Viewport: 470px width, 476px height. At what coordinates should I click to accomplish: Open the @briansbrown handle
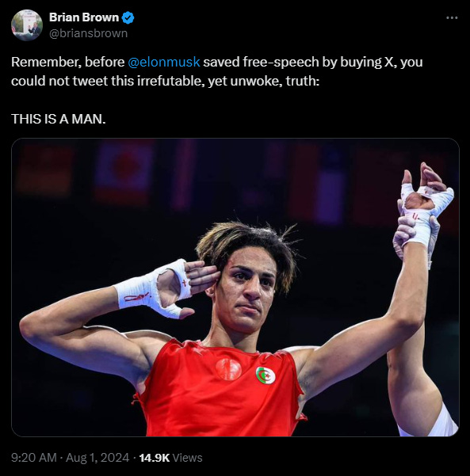[89, 33]
